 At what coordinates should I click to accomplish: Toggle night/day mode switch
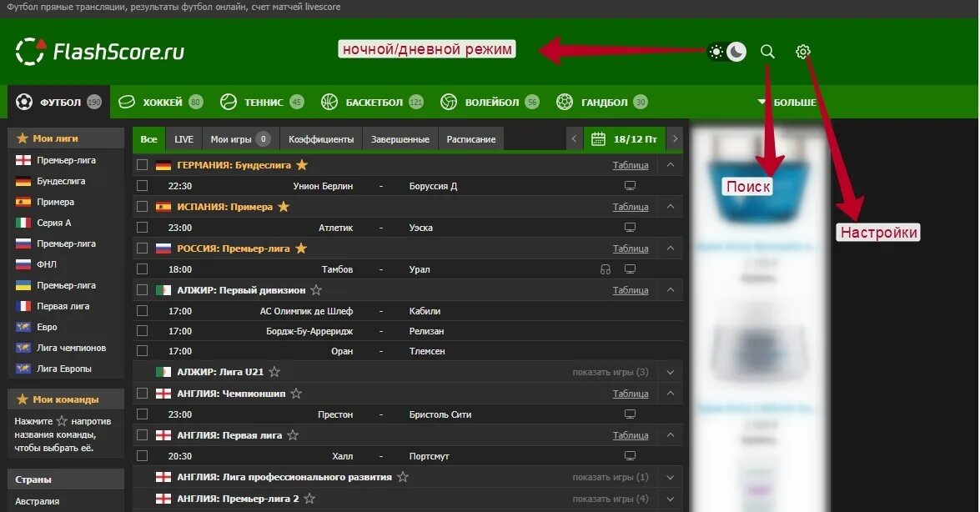(727, 51)
